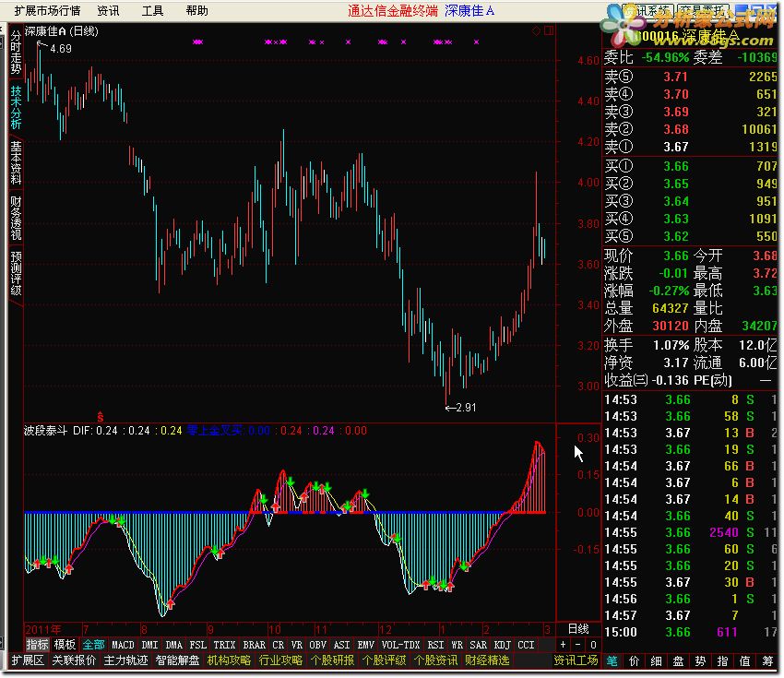
Task: Open the 资讯 menu
Action: pyautogui.click(x=108, y=10)
